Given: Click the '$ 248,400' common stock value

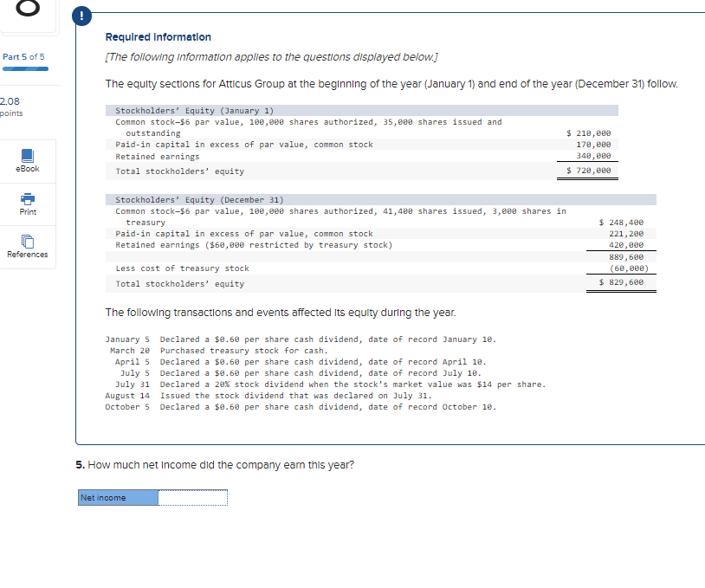Looking at the screenshot, I should pyautogui.click(x=621, y=223).
